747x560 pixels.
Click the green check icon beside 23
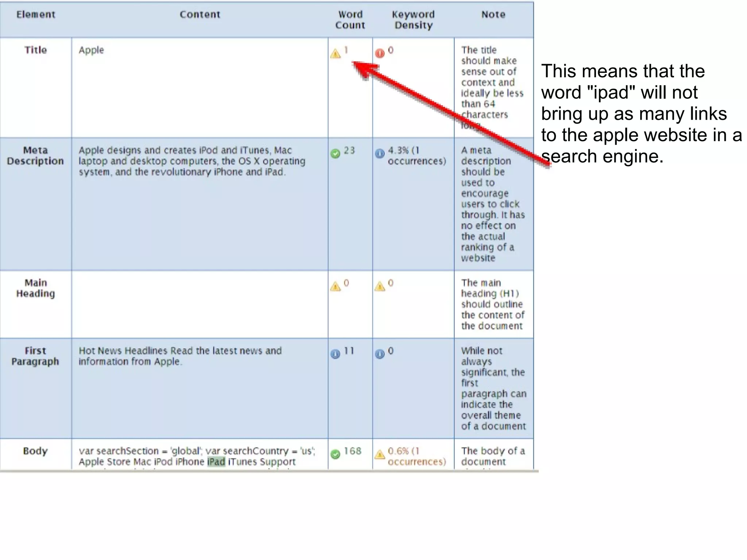[x=335, y=153]
